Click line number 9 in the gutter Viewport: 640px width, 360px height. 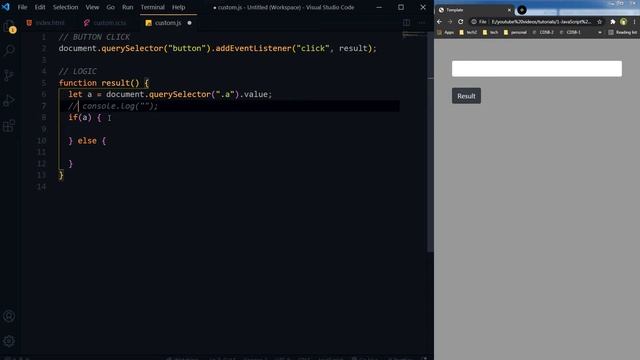[44, 129]
